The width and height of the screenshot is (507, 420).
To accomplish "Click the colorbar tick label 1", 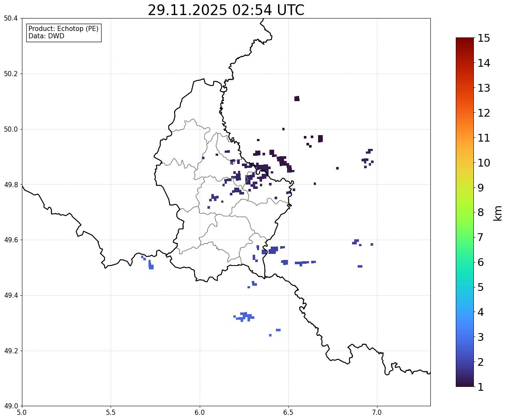I will (x=481, y=387).
